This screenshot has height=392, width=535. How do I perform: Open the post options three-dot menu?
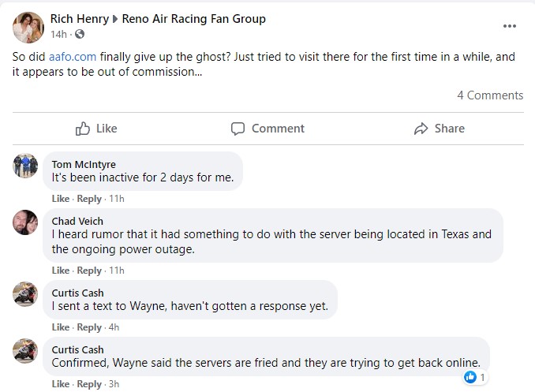tap(509, 26)
